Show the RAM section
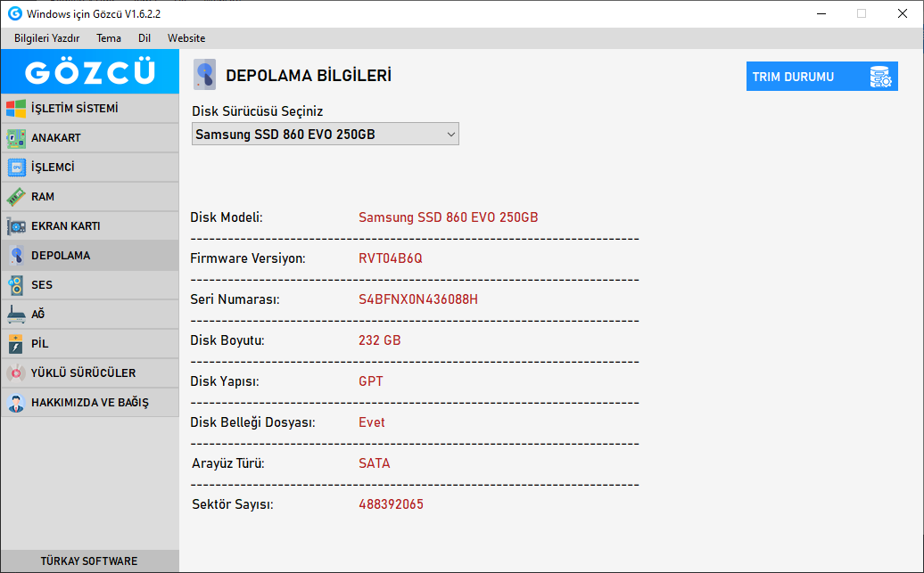Viewport: 924px width, 573px height. pos(90,197)
